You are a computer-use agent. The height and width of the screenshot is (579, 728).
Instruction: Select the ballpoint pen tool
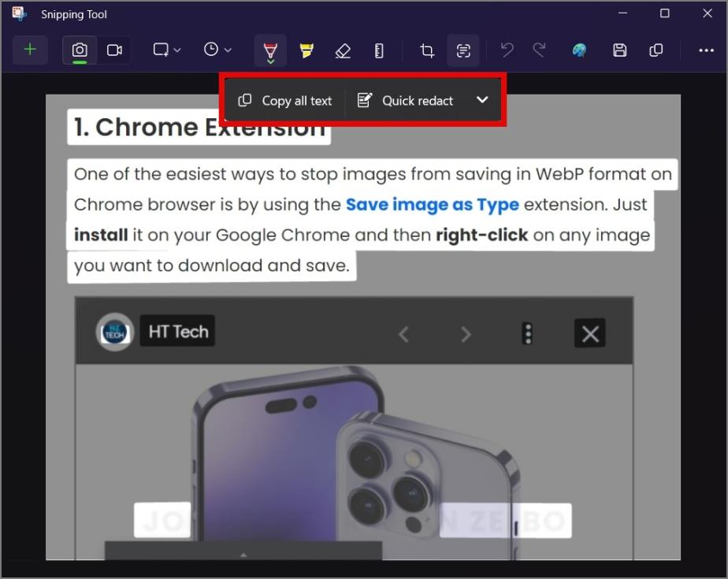270,50
